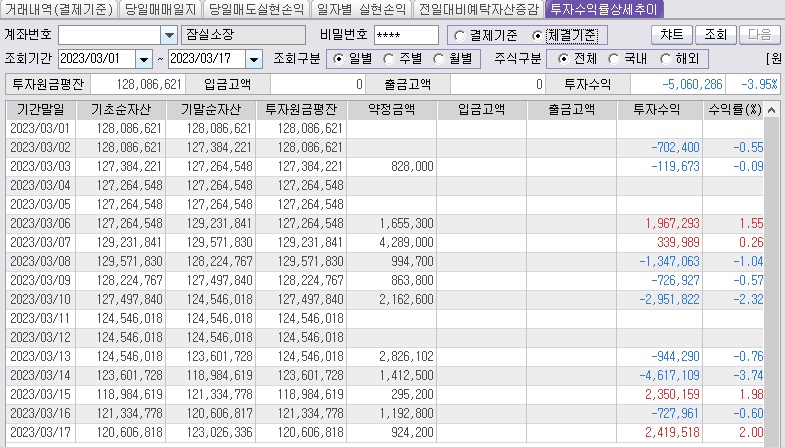The width and height of the screenshot is (785, 447).
Task: Select the 2023/03/17 date cell
Action: [x=41, y=432]
